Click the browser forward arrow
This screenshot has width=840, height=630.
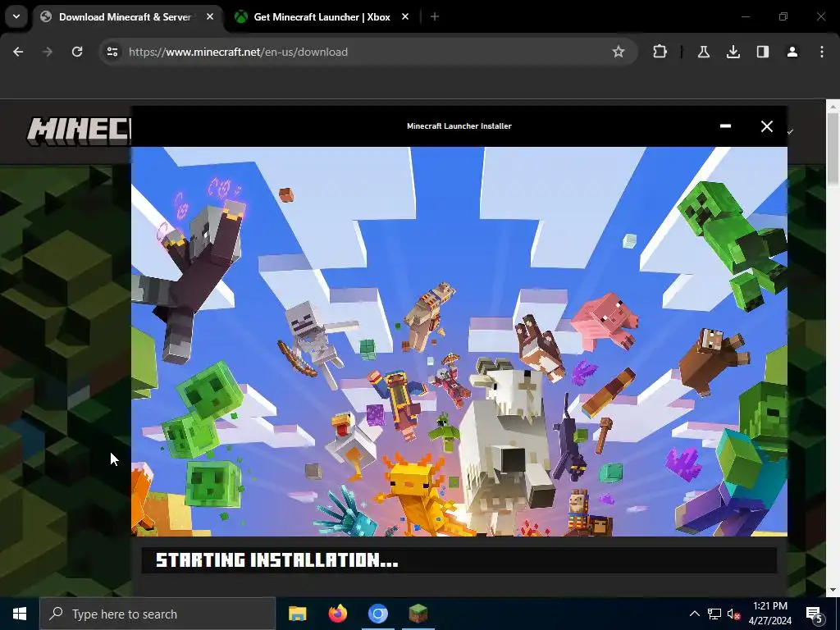click(x=48, y=52)
